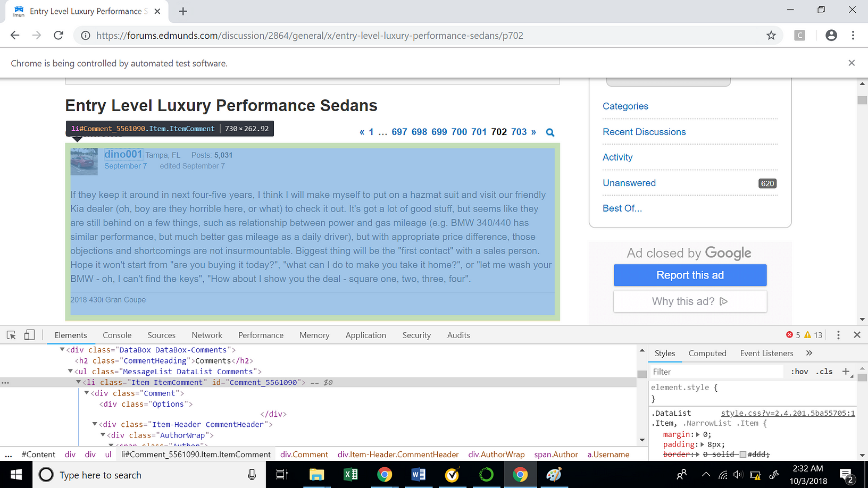Click the browser address bar URL
This screenshot has width=868, height=488.
pyautogui.click(x=310, y=36)
